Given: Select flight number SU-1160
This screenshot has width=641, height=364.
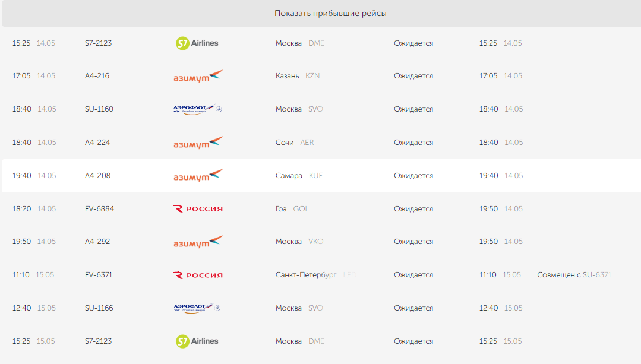Looking at the screenshot, I should (x=99, y=109).
